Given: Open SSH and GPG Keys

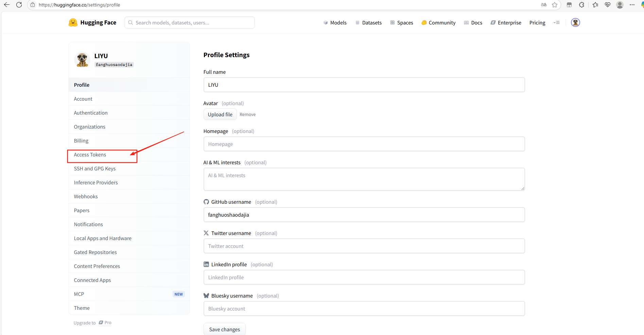Looking at the screenshot, I should pyautogui.click(x=129, y=168).
